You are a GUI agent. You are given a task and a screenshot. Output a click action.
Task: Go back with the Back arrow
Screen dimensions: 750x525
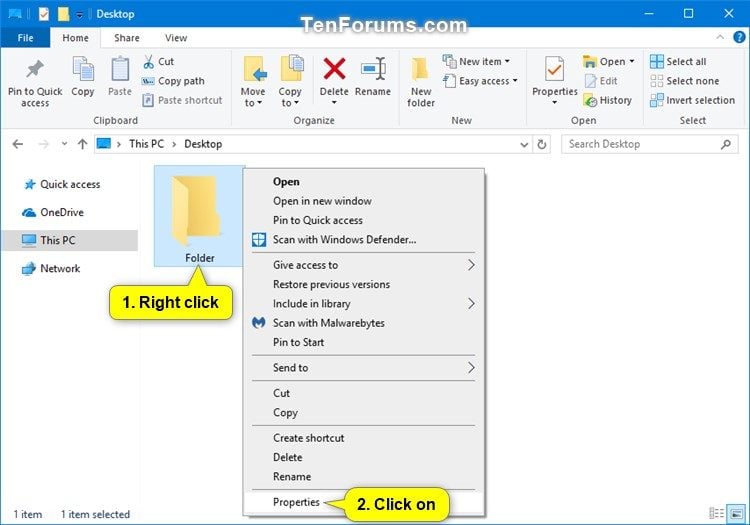pos(18,144)
